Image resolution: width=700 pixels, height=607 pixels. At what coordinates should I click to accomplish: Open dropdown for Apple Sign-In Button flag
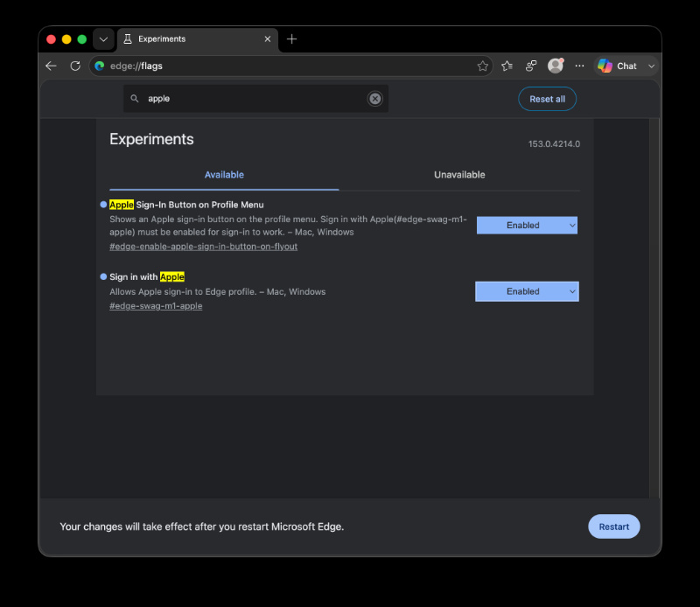527,226
